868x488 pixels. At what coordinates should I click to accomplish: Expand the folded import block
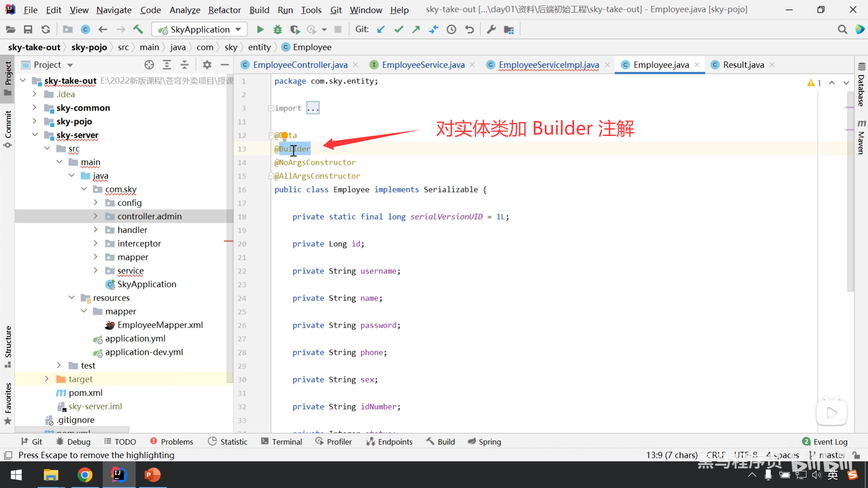[313, 108]
